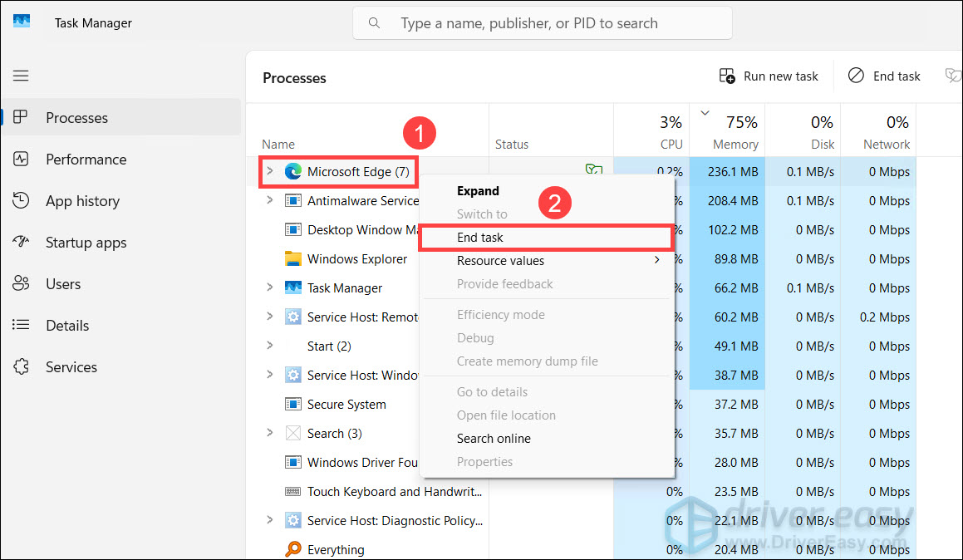Expand the Service Host: Windows process group

coord(269,375)
